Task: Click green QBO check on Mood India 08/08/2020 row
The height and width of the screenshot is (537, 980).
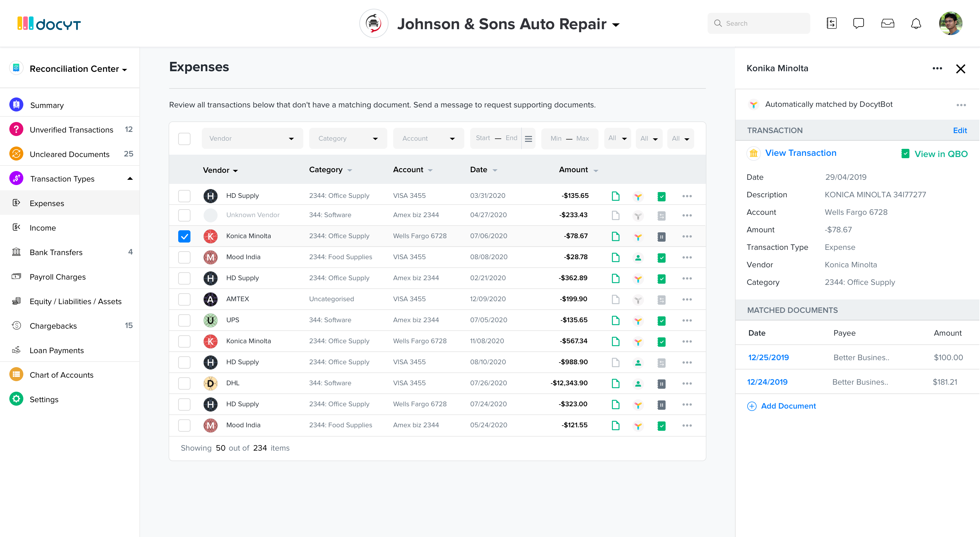Action: pyautogui.click(x=661, y=258)
